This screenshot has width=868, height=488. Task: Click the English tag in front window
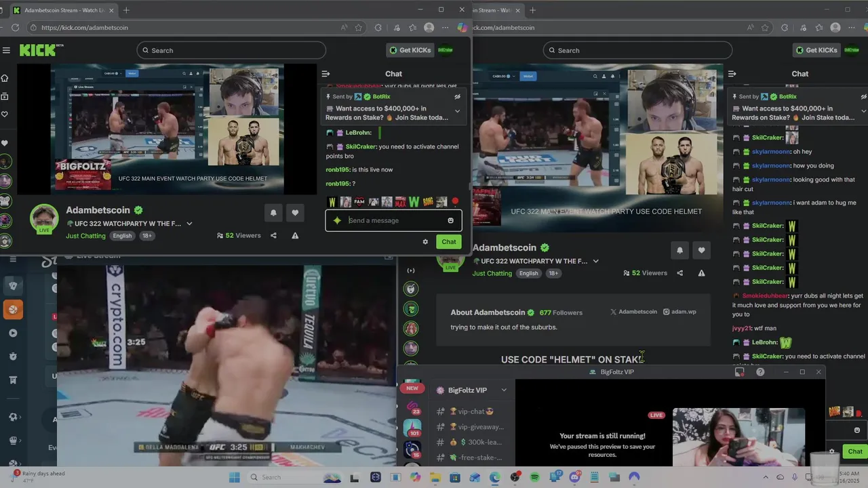[x=122, y=236]
